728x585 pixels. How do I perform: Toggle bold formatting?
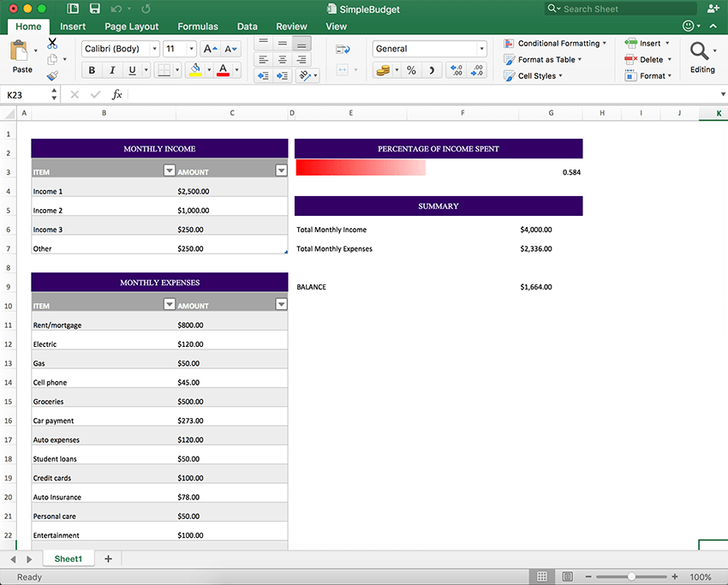point(92,69)
